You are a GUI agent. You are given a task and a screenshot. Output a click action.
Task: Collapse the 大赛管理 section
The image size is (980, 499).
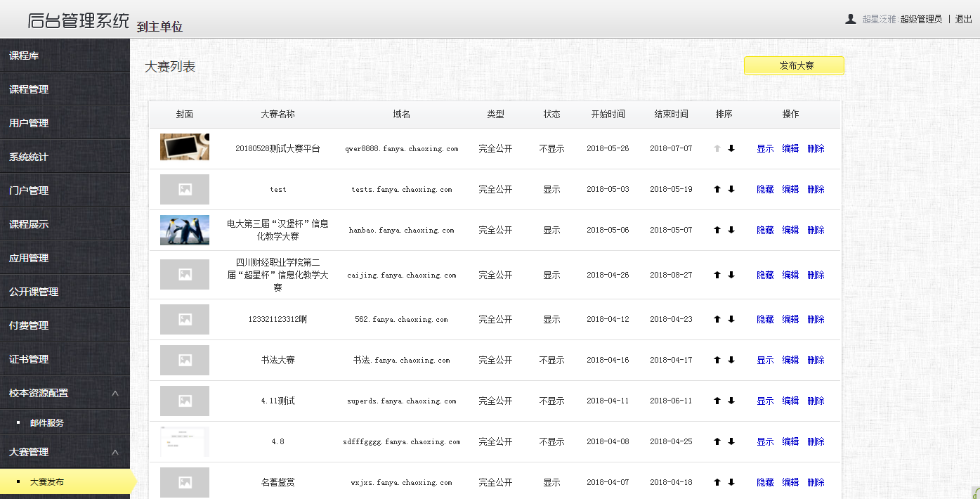pos(65,451)
